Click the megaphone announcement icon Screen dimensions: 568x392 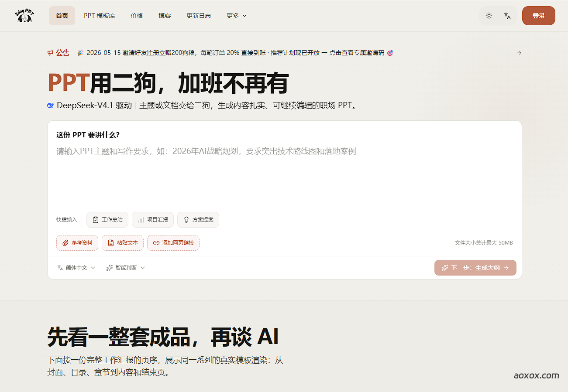click(x=50, y=53)
